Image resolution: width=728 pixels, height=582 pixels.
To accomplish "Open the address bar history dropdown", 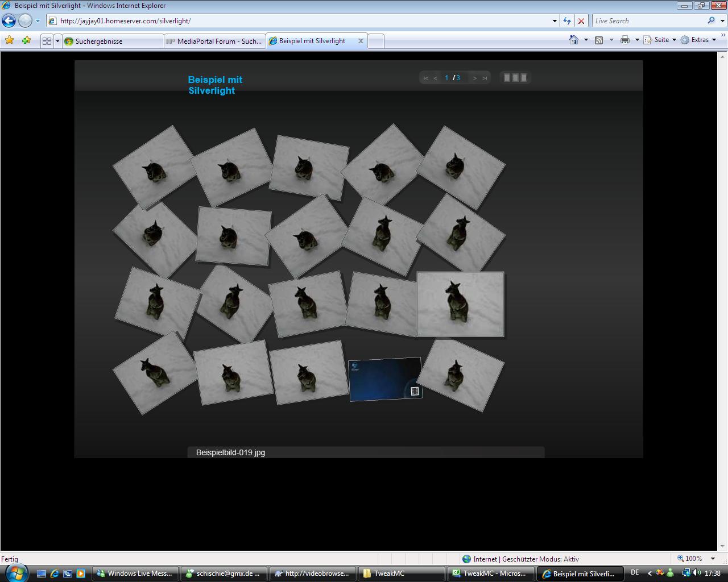I will 555,21.
